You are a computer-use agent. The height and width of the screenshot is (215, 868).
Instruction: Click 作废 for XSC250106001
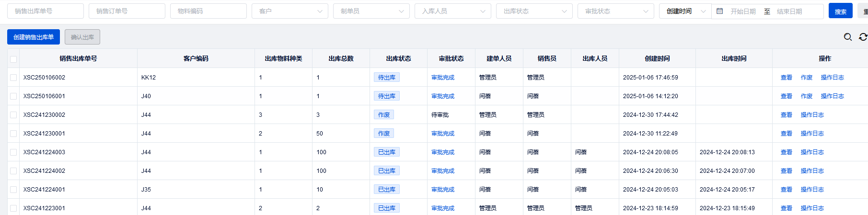click(807, 96)
